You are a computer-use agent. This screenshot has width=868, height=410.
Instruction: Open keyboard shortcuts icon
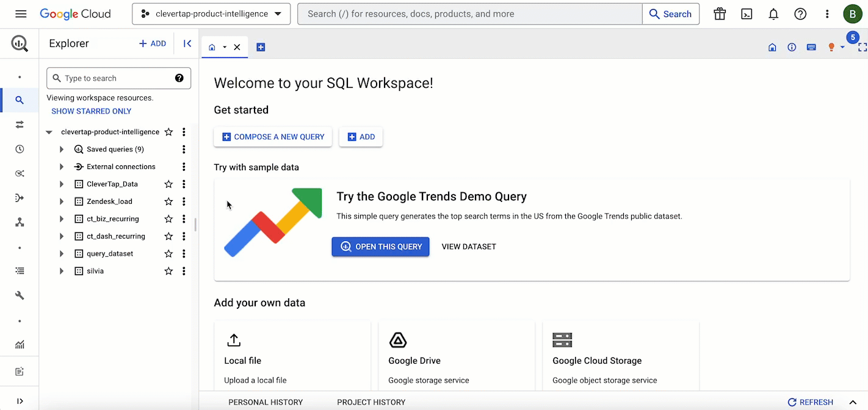point(811,47)
